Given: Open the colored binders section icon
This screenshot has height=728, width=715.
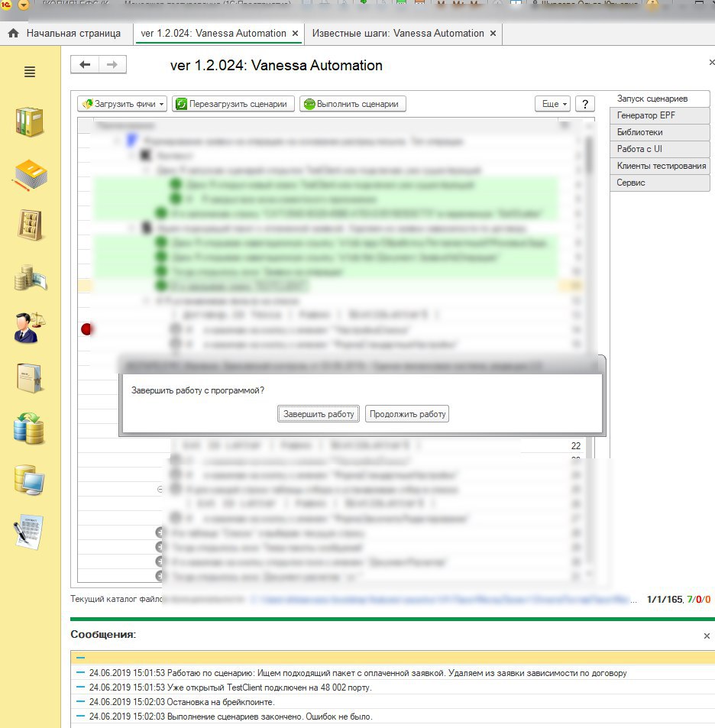Looking at the screenshot, I should click(29, 122).
